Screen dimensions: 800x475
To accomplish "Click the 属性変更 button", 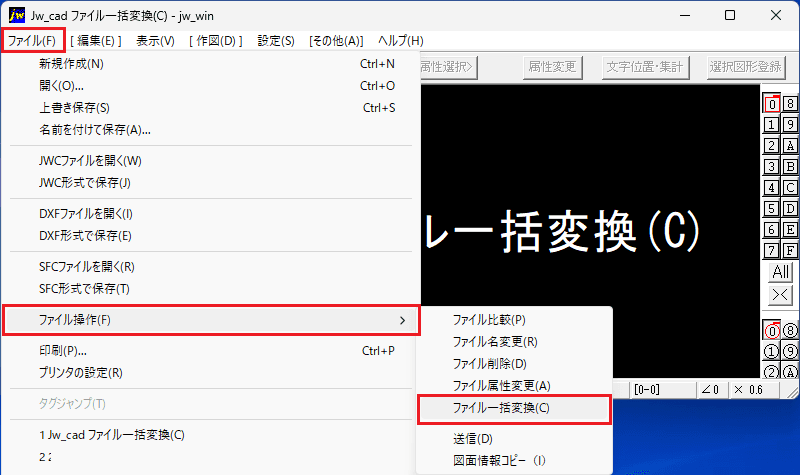I will pyautogui.click(x=553, y=67).
